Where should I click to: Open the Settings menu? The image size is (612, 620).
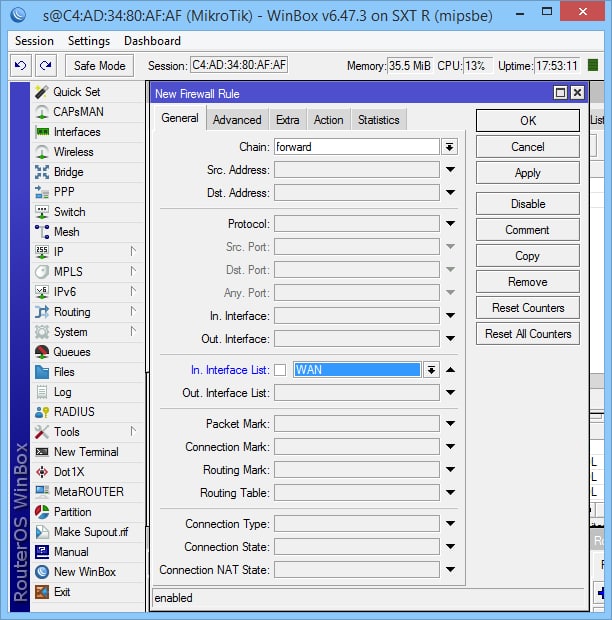tap(89, 41)
